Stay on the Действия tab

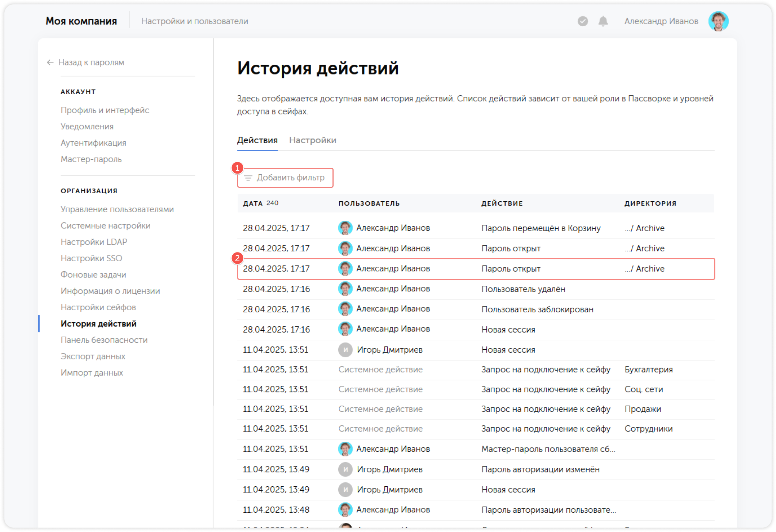click(257, 140)
